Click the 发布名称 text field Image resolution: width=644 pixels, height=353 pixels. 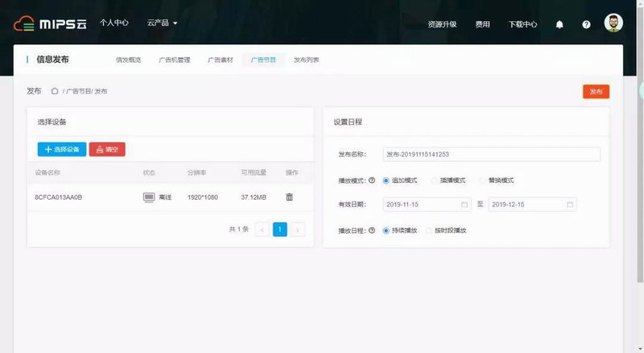pyautogui.click(x=491, y=155)
